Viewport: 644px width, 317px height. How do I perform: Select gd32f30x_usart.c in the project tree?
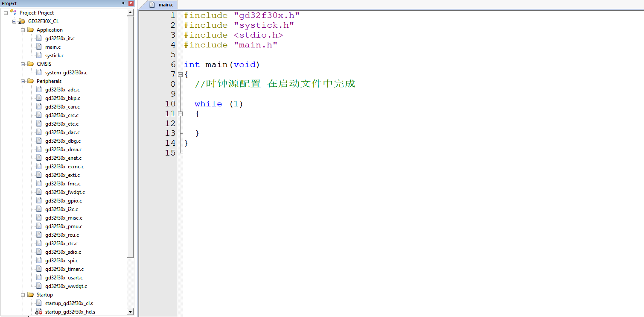[x=64, y=278]
